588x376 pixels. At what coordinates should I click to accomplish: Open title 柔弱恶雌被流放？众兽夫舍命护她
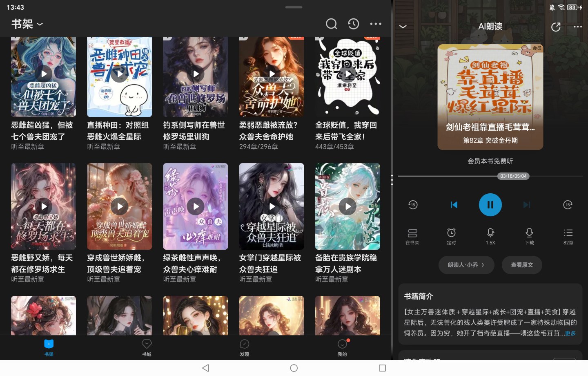268,131
